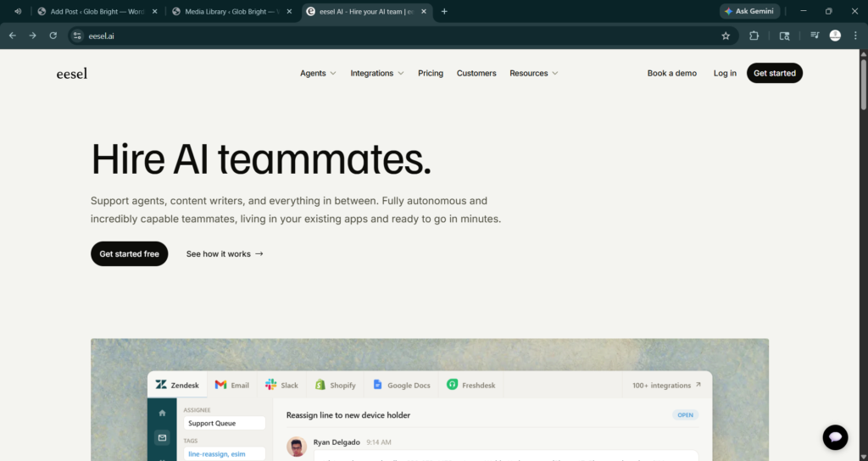This screenshot has width=868, height=461.
Task: Click the Support Queue assignee field
Action: (x=224, y=423)
